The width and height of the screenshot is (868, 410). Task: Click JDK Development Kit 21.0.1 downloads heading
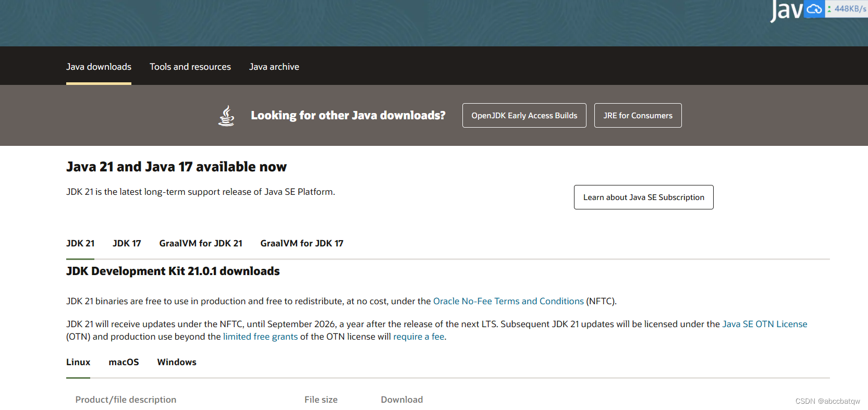[173, 271]
